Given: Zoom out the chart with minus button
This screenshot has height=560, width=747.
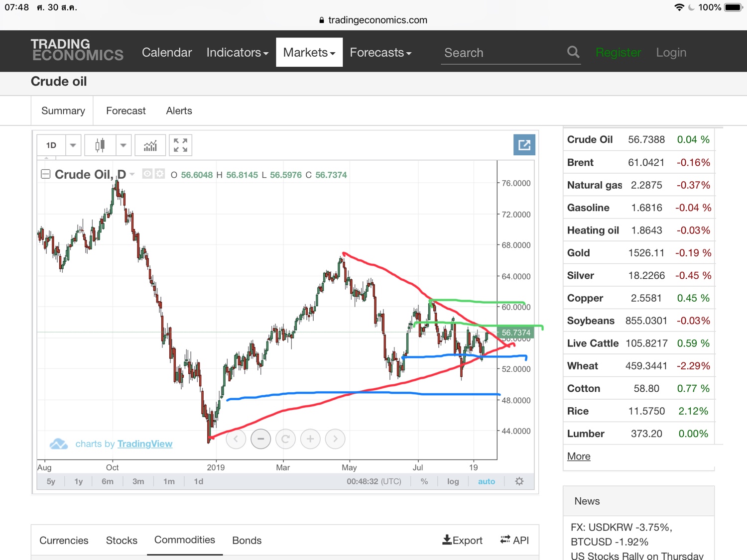Looking at the screenshot, I should point(260,439).
